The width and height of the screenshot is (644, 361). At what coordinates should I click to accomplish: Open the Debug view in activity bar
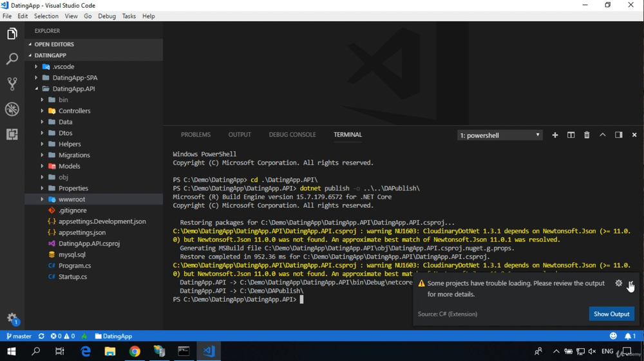pyautogui.click(x=12, y=109)
